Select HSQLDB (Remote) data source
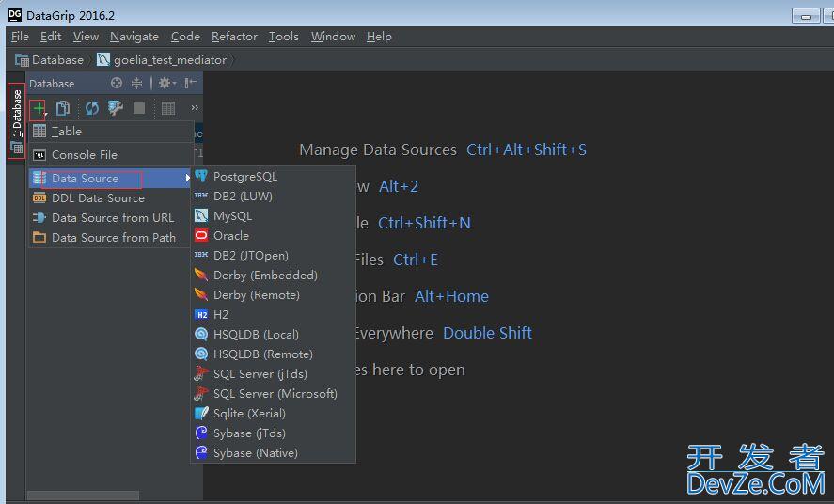 pos(274,354)
